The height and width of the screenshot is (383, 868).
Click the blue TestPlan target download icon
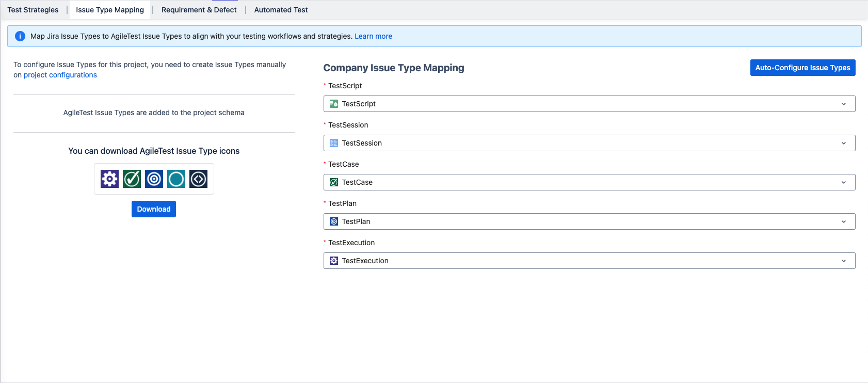154,179
